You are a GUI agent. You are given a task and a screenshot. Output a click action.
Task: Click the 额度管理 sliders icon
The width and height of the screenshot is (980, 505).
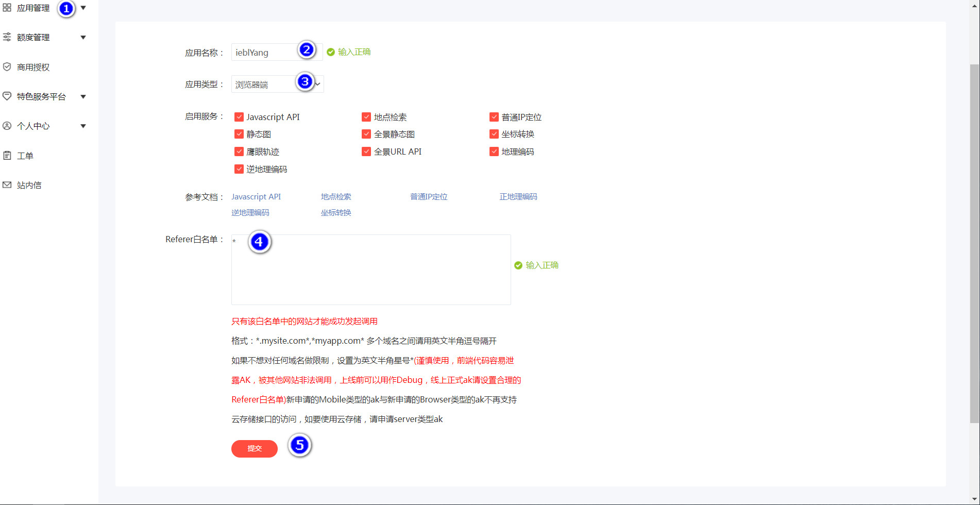[x=7, y=37]
